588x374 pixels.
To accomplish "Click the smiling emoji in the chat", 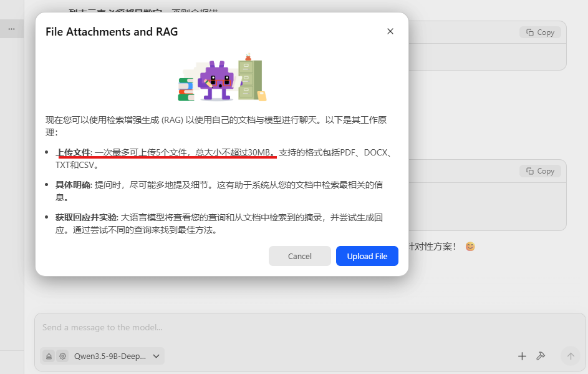I will [x=470, y=247].
